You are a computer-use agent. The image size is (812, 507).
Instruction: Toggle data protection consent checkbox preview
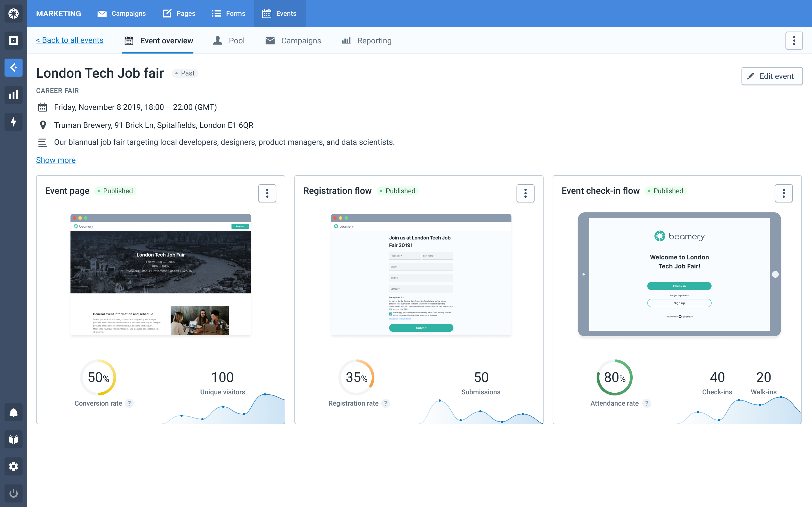[390, 314]
